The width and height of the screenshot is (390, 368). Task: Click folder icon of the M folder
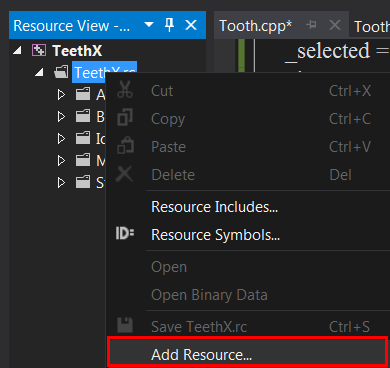(x=83, y=160)
